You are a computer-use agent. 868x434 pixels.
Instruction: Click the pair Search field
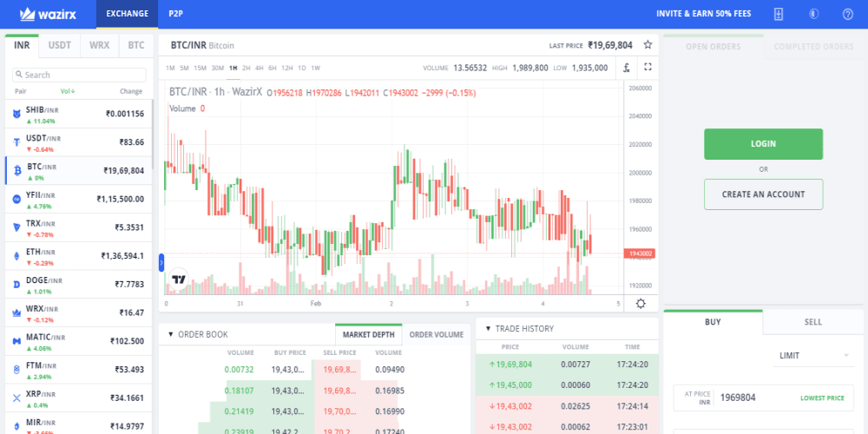click(80, 75)
